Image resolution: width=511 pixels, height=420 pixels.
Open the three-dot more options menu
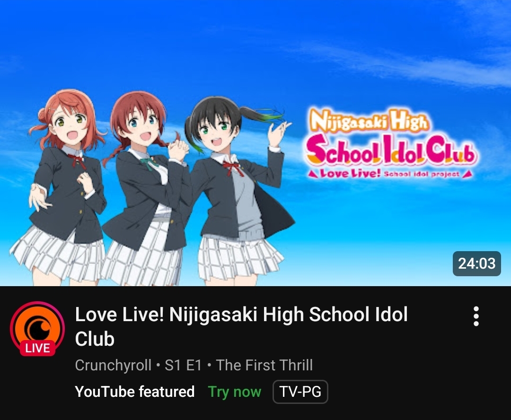476,316
